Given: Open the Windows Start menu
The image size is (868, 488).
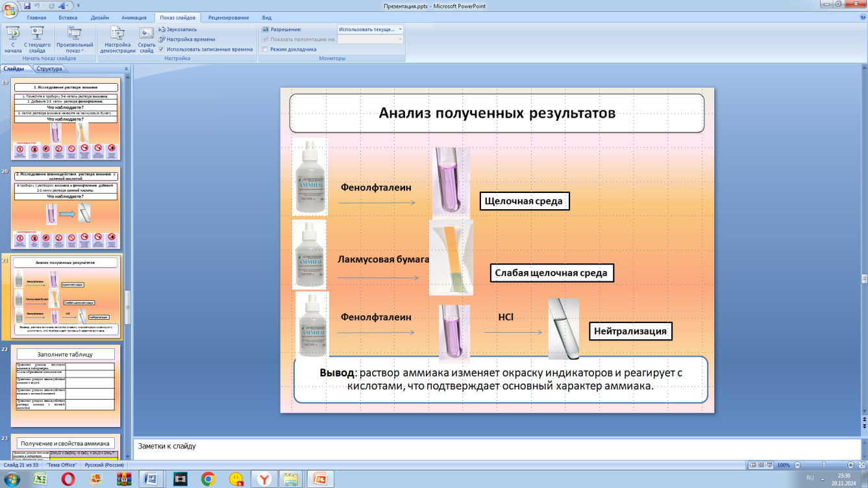Looking at the screenshot, I should [12, 479].
